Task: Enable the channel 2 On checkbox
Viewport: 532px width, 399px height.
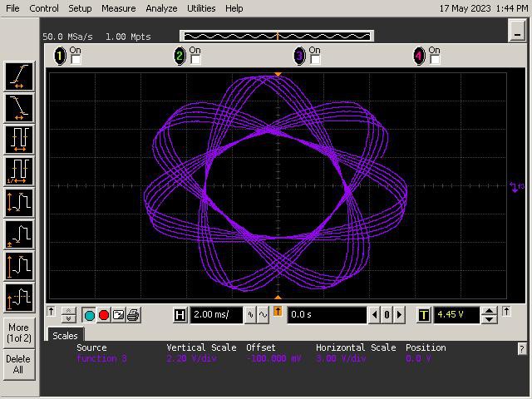Action: click(x=195, y=60)
